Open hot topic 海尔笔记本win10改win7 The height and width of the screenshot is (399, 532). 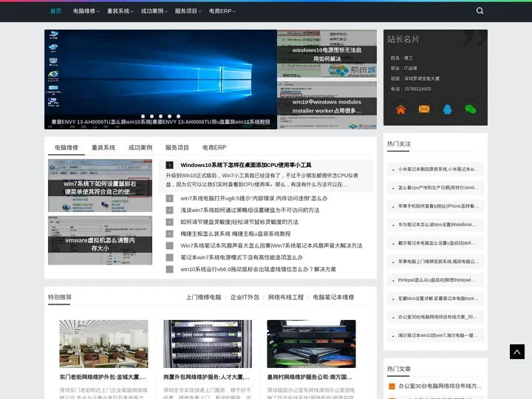(437, 335)
